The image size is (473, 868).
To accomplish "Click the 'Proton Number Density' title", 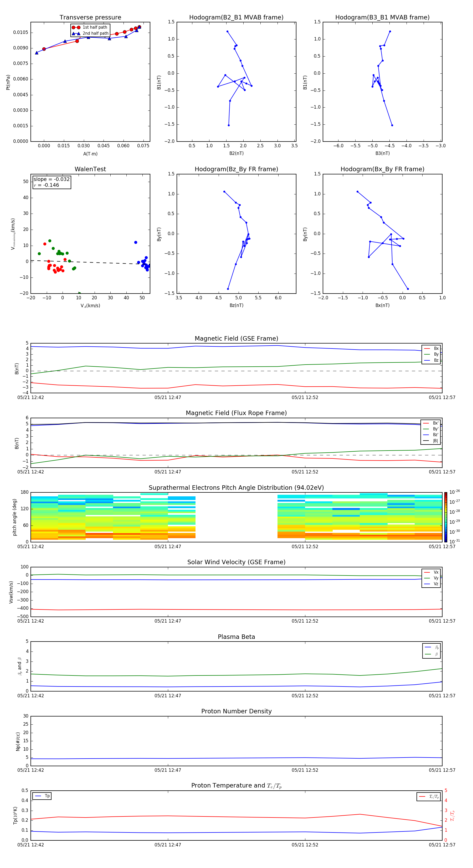I will (x=236, y=711).
